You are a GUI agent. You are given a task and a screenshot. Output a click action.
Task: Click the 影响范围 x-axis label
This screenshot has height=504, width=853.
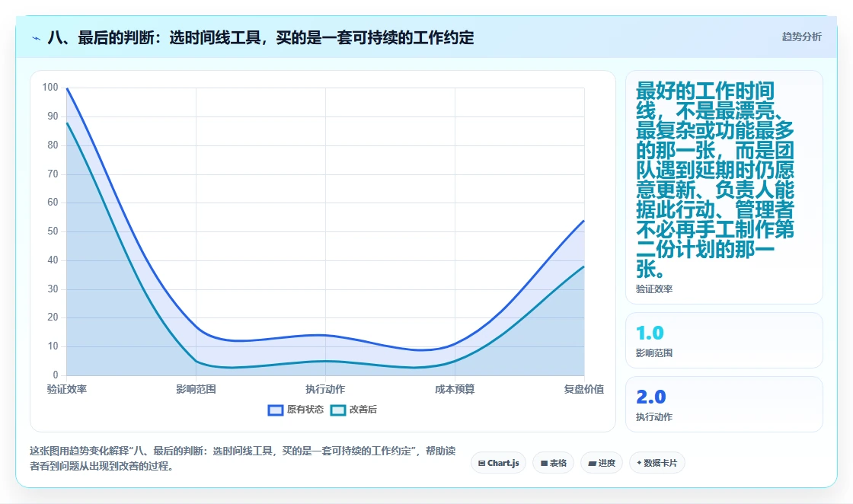click(196, 389)
